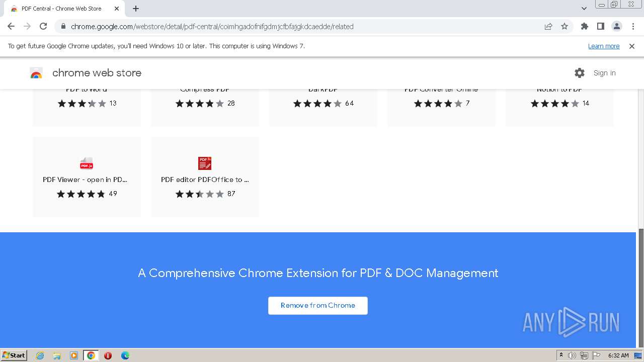Click the star rating with 64 reviews
Screen dimensions: 644x362
click(x=317, y=104)
